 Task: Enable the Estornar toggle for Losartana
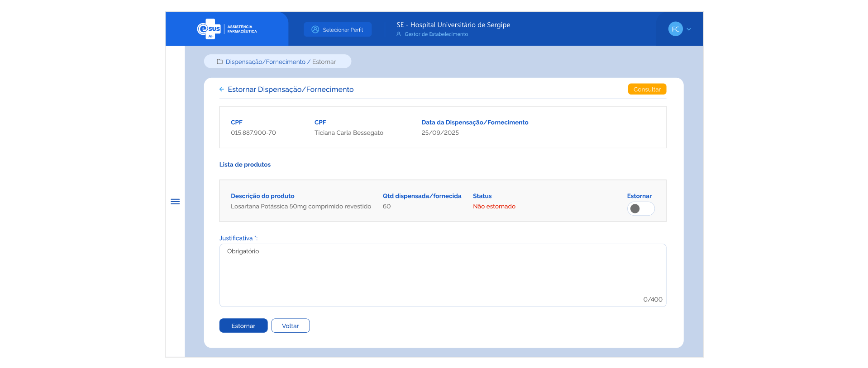[x=640, y=208]
